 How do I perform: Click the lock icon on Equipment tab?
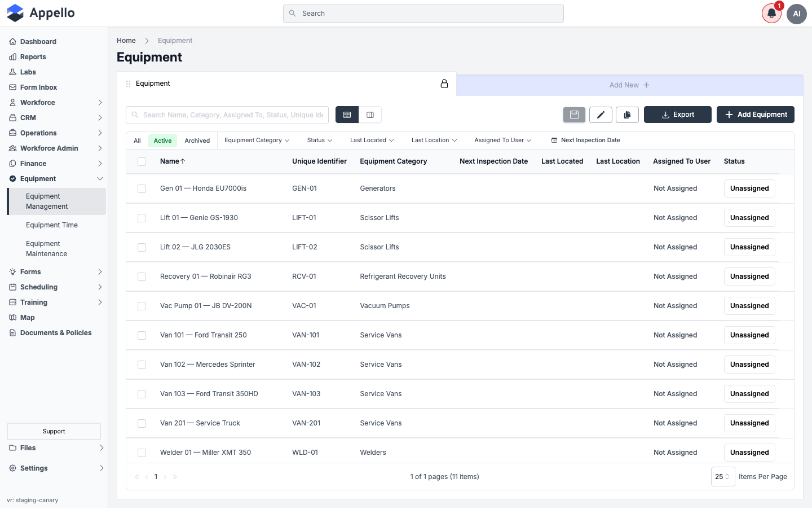pos(444,84)
